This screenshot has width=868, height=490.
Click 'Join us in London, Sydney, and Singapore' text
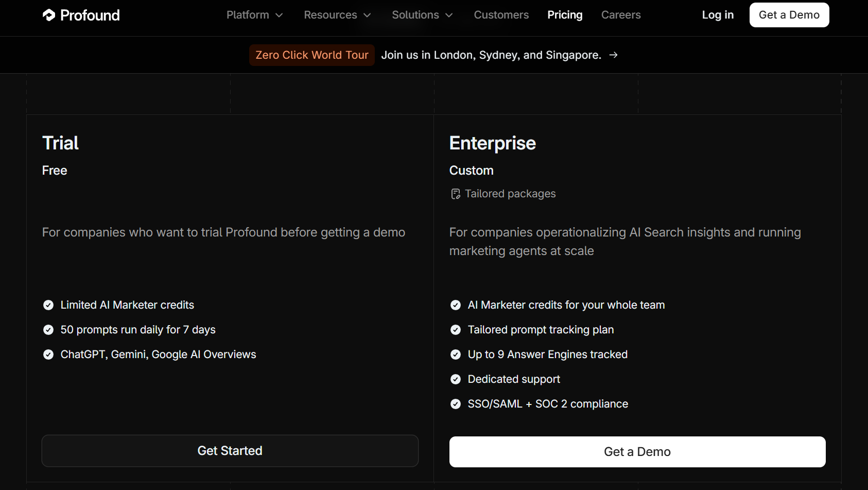coord(491,55)
